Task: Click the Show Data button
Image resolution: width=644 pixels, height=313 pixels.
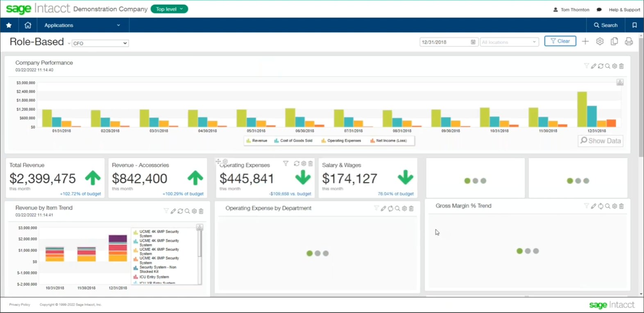Action: point(600,141)
